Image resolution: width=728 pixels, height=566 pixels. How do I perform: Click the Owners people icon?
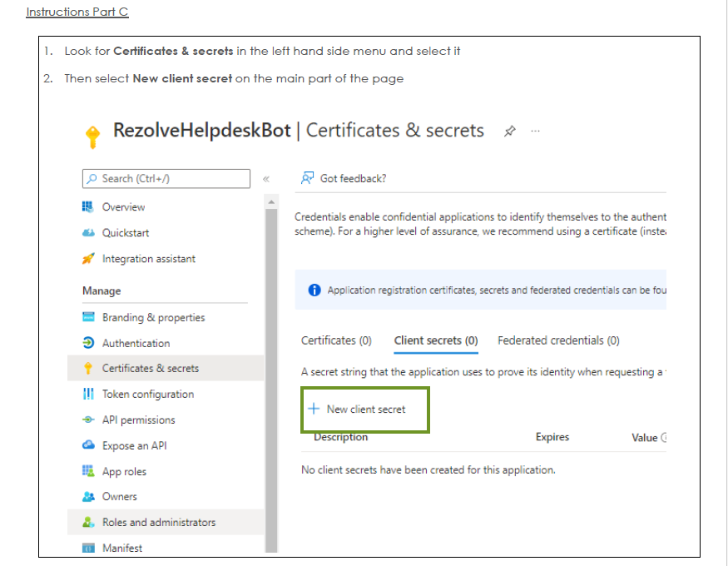pyautogui.click(x=88, y=497)
